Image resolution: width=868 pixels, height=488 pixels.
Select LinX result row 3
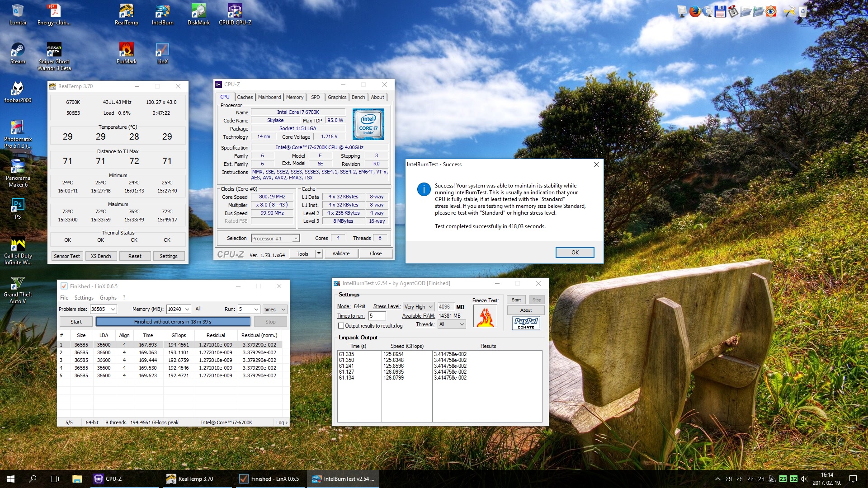(x=170, y=360)
